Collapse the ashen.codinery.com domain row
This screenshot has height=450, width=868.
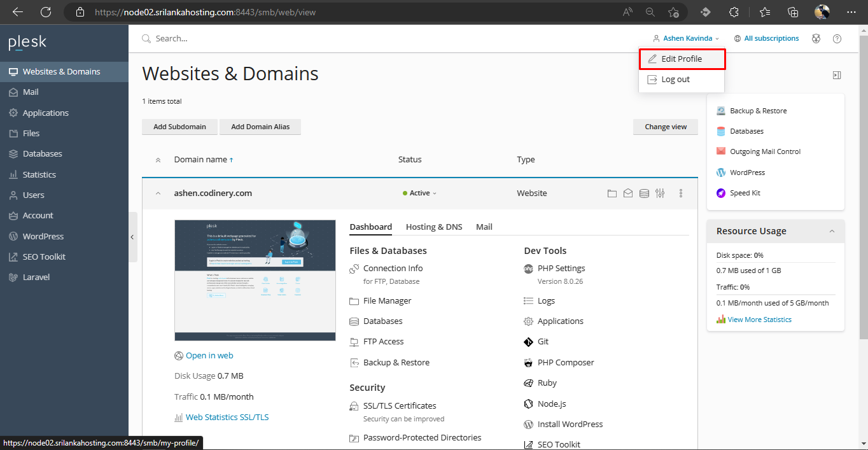pyautogui.click(x=158, y=193)
